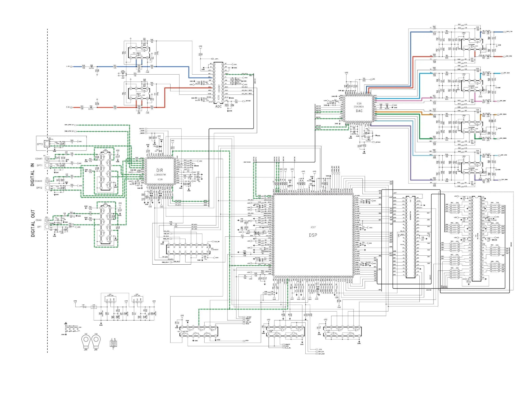Click the IC35 regulator block

coord(110,300)
